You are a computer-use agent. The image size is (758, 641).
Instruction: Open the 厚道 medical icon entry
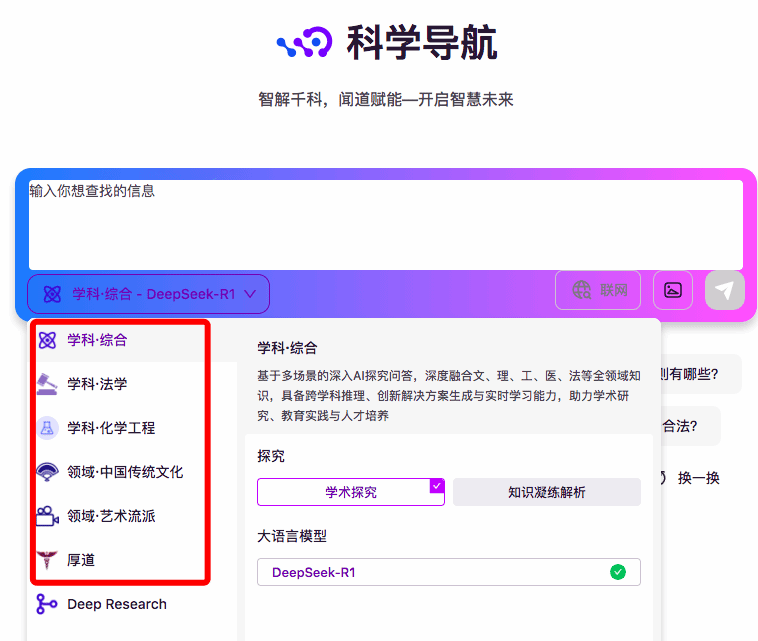[x=47, y=560]
